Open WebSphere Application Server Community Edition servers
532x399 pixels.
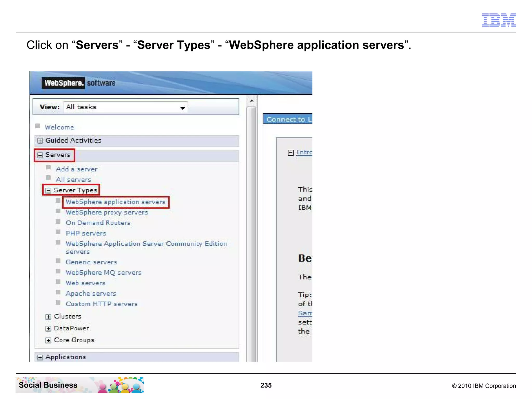pos(146,248)
